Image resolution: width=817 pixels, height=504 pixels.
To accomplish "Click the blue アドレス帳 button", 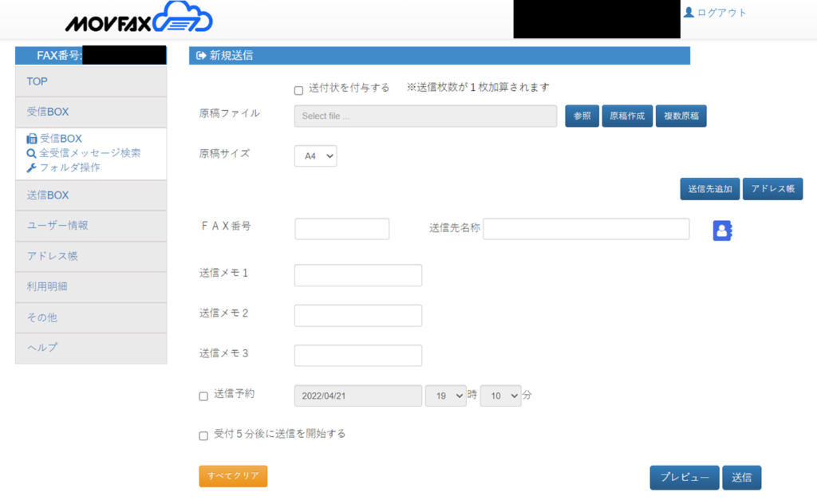I will (x=772, y=189).
